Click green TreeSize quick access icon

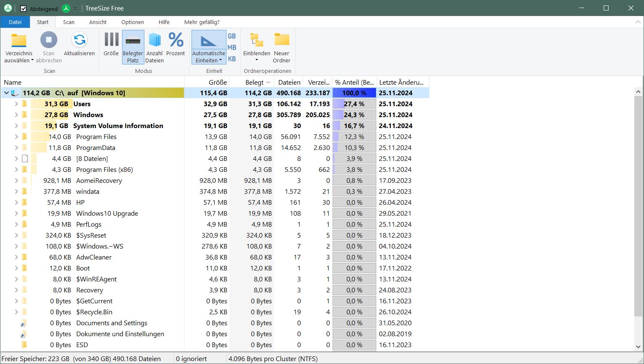click(x=66, y=8)
